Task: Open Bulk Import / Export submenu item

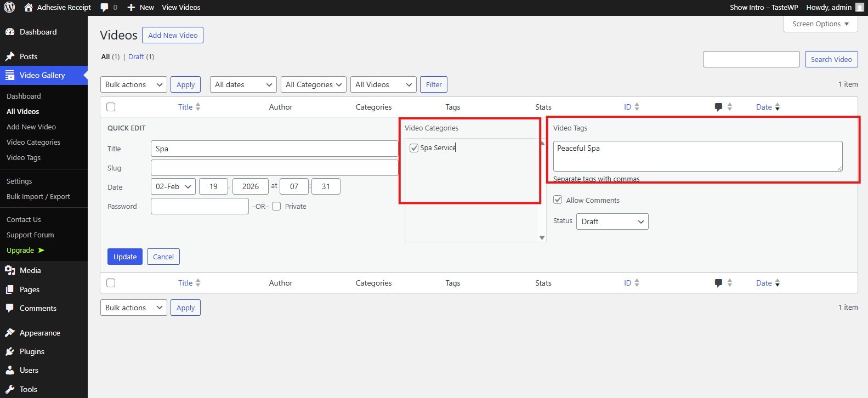Action: coord(38,196)
